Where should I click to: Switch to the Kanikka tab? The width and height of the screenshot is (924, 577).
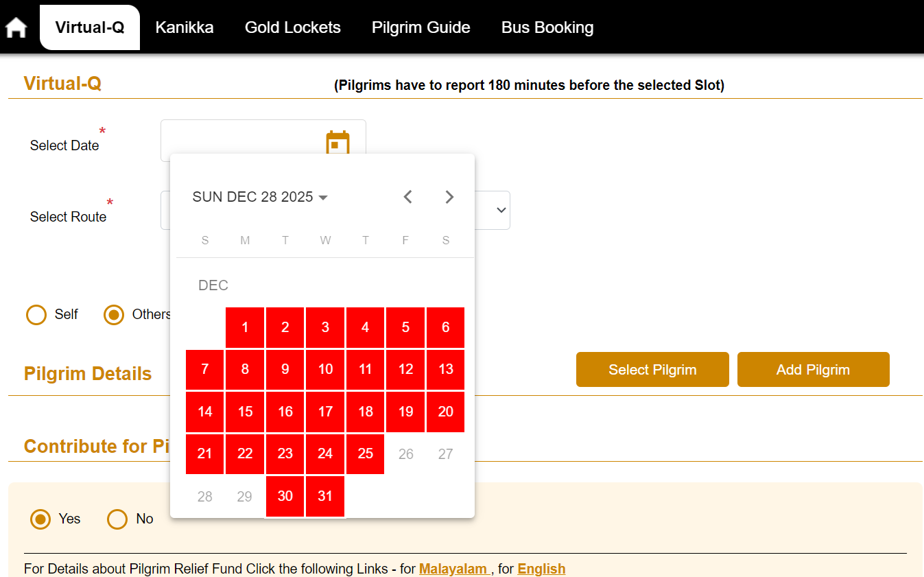coord(185,27)
